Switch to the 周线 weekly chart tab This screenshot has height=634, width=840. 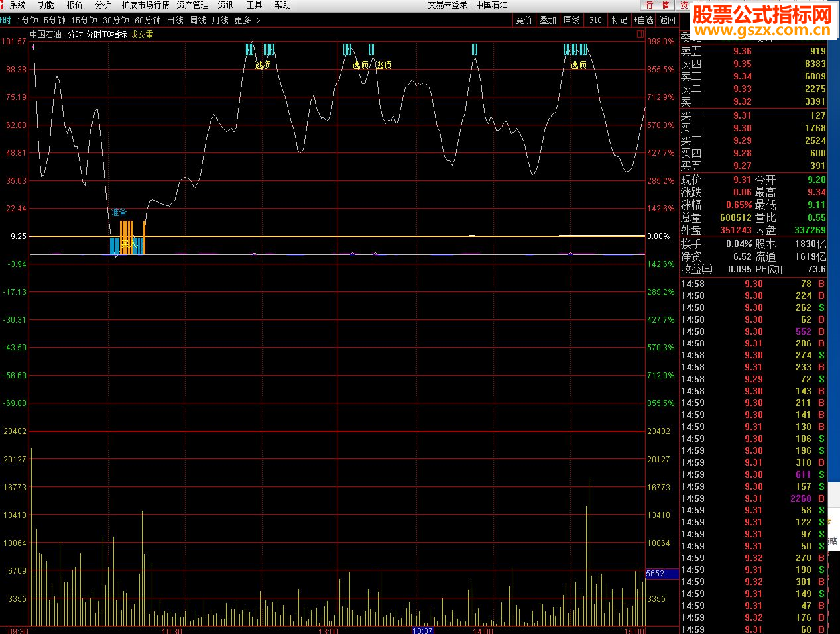pyautogui.click(x=198, y=21)
